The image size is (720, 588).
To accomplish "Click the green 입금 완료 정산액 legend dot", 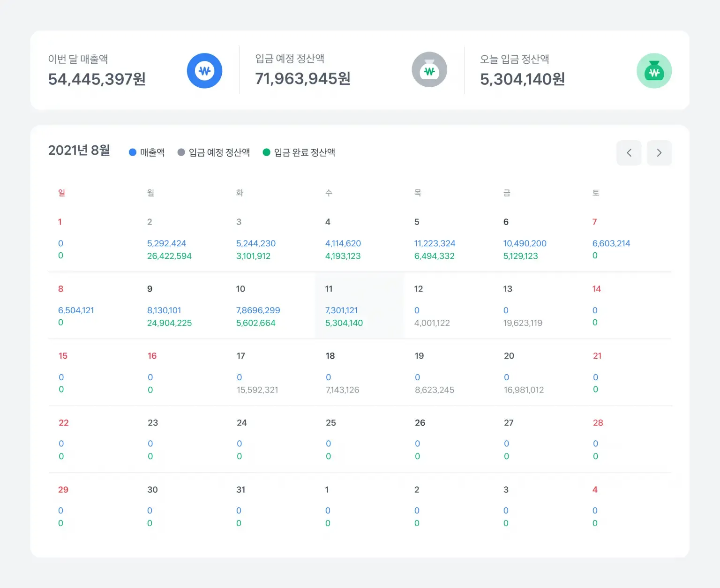I will 267,152.
